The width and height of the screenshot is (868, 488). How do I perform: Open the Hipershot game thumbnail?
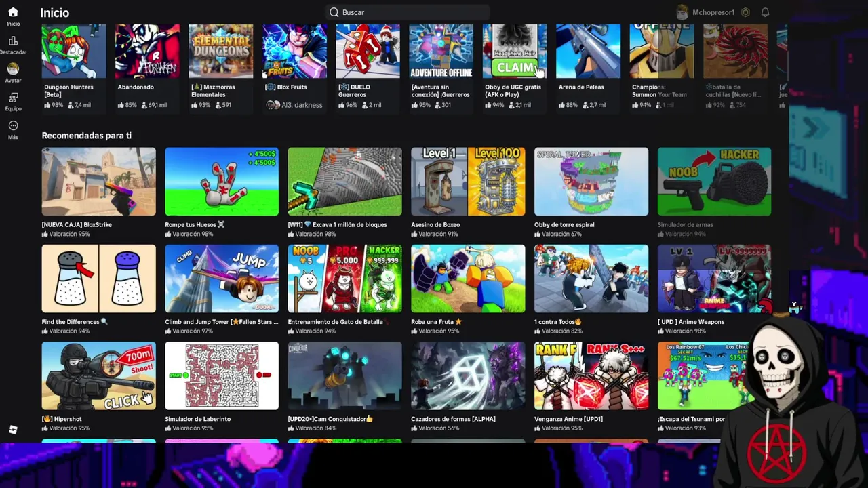pos(99,375)
